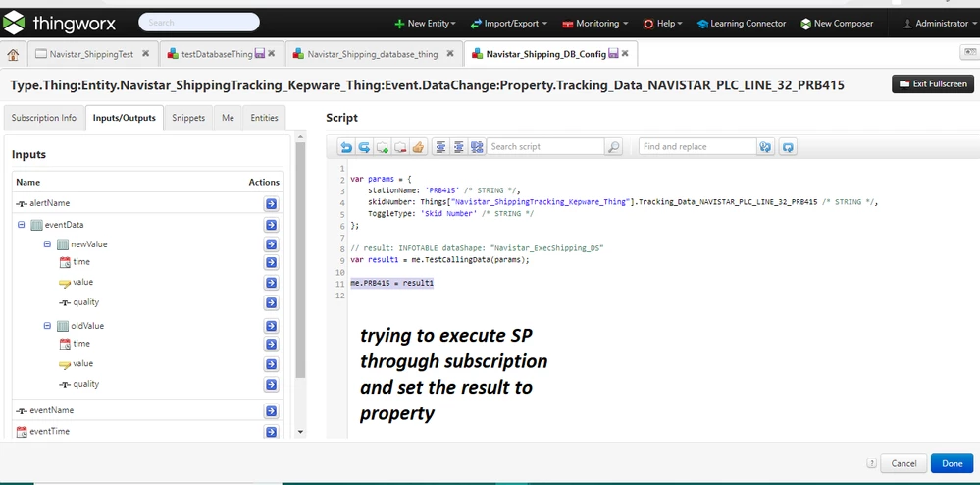Collapse the newValue tree node

click(47, 243)
